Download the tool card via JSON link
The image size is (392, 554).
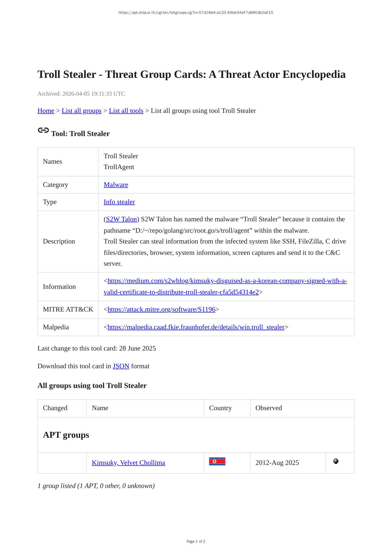[121, 366]
